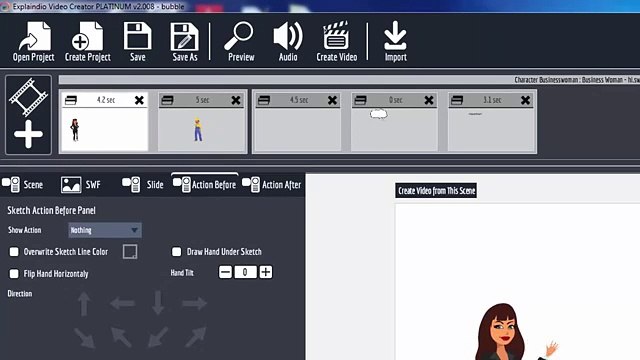The image size is (640, 360).
Task: Delete the 5 sec scene with its X
Action: click(236, 100)
